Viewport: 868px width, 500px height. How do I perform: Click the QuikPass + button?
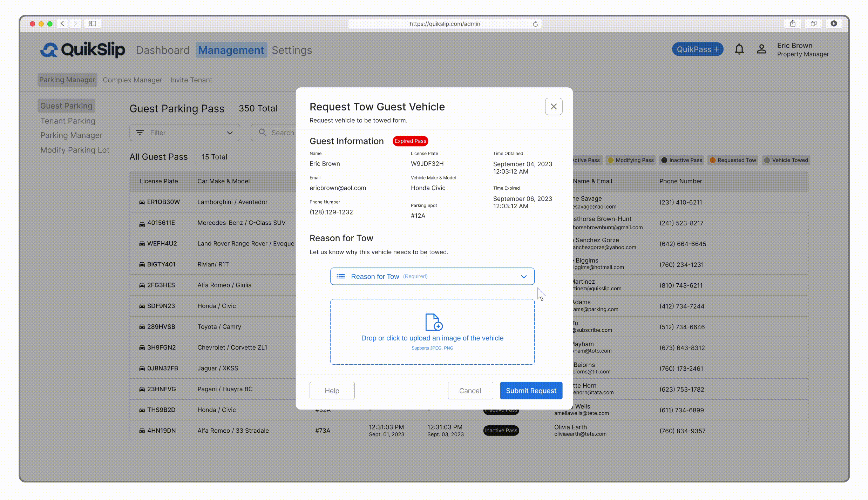pos(697,49)
